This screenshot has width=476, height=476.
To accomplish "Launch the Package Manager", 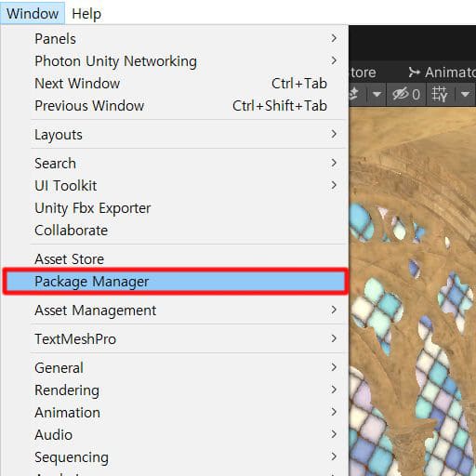I will click(x=176, y=282).
